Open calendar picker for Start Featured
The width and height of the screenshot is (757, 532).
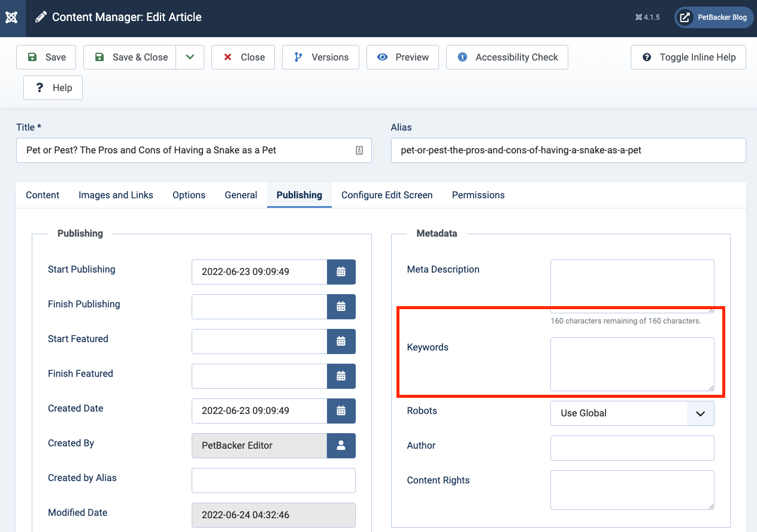point(341,341)
